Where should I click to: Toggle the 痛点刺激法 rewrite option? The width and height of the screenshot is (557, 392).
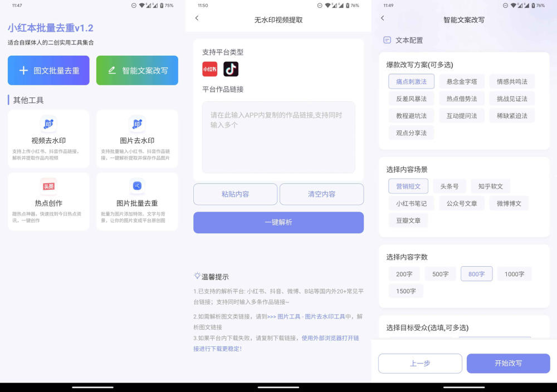coord(411,81)
